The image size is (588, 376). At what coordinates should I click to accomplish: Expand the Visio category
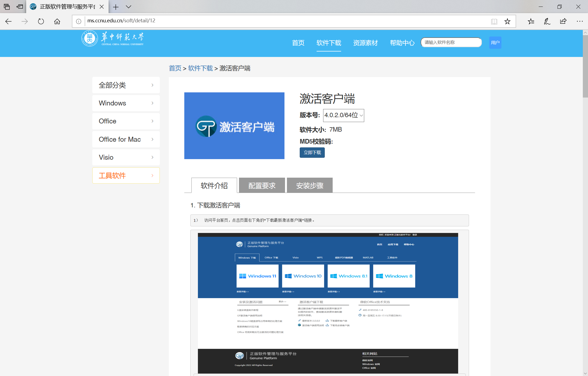pos(126,157)
